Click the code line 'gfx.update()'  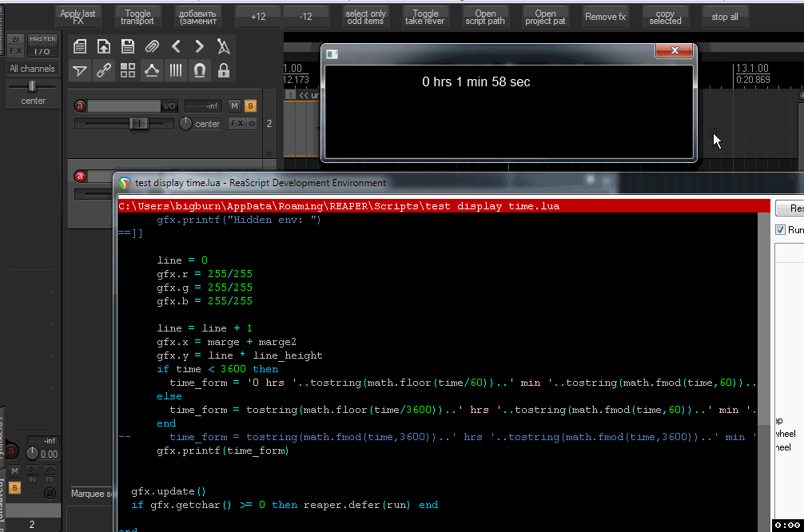(169, 491)
